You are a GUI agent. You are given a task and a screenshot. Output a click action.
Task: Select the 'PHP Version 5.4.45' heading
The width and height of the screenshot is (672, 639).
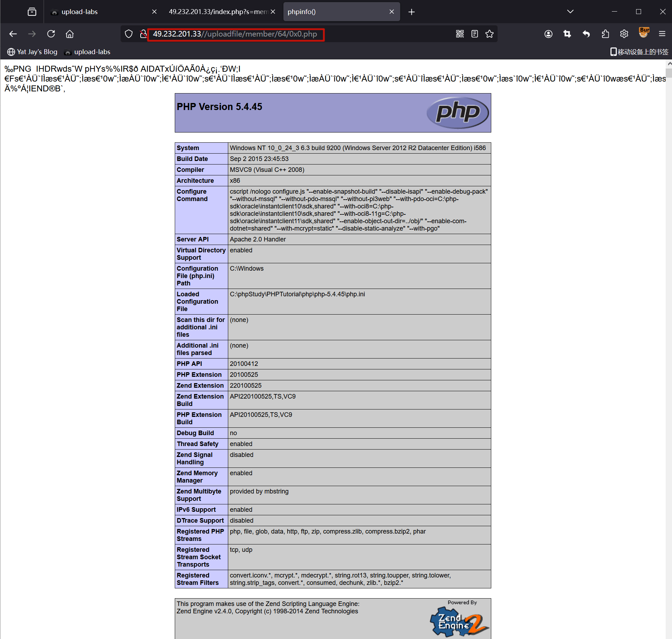[219, 107]
